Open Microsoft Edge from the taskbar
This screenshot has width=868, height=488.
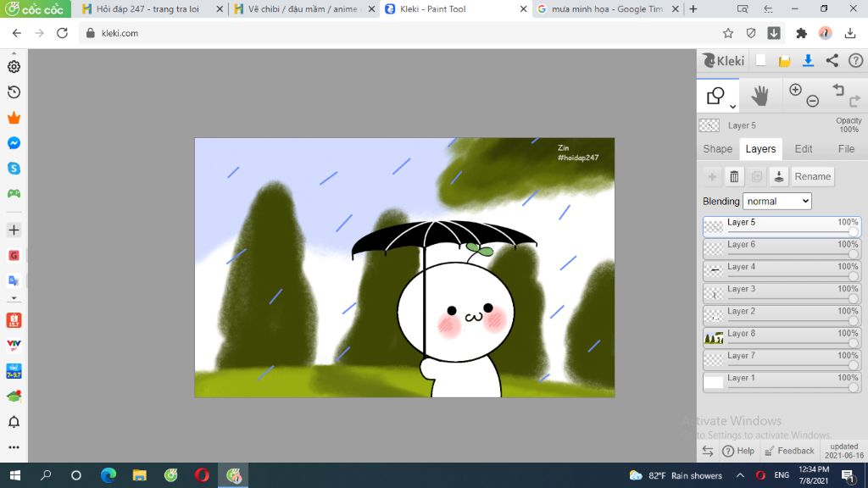coord(108,475)
